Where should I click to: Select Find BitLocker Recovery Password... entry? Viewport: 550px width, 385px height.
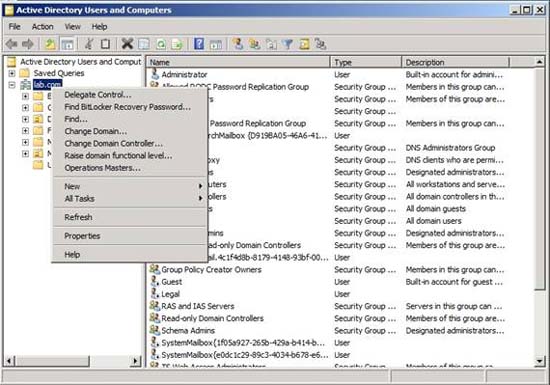pyautogui.click(x=129, y=107)
